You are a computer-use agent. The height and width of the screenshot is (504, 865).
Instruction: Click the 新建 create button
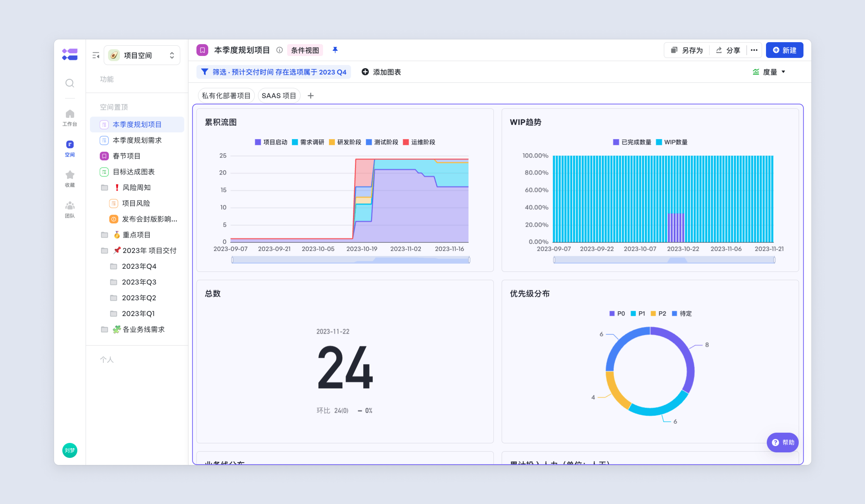[x=784, y=50]
